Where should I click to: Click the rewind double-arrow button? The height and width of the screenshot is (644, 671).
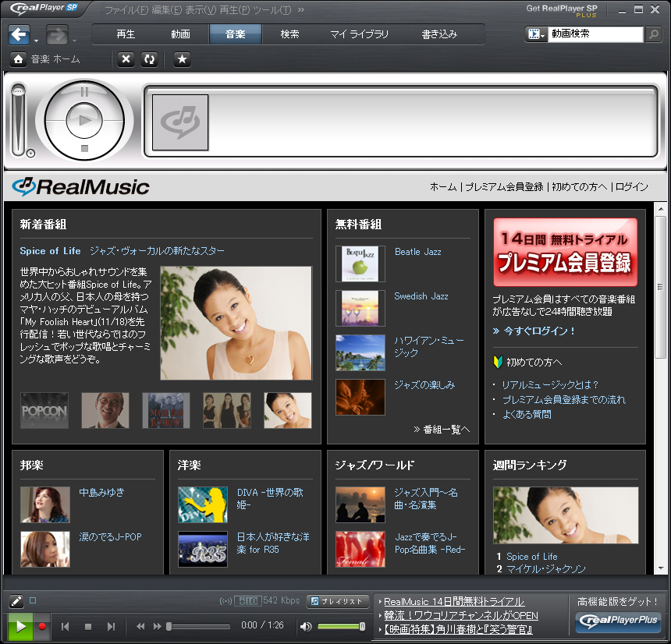coord(140,627)
